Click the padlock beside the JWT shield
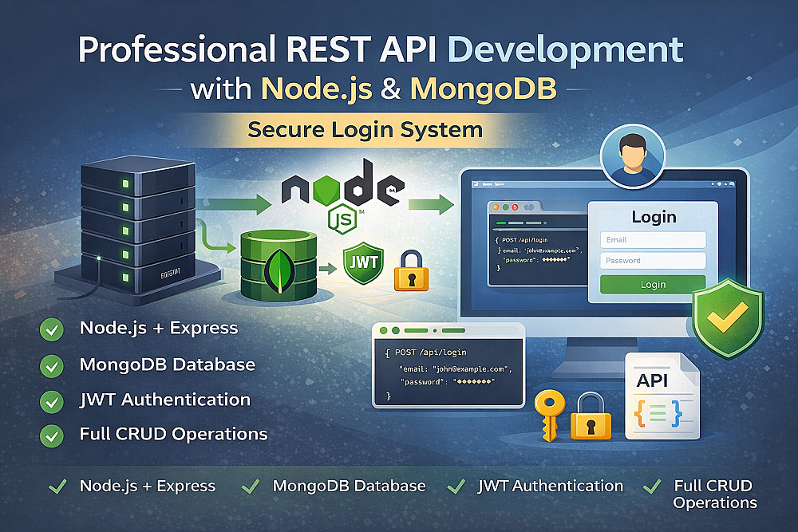 411,270
